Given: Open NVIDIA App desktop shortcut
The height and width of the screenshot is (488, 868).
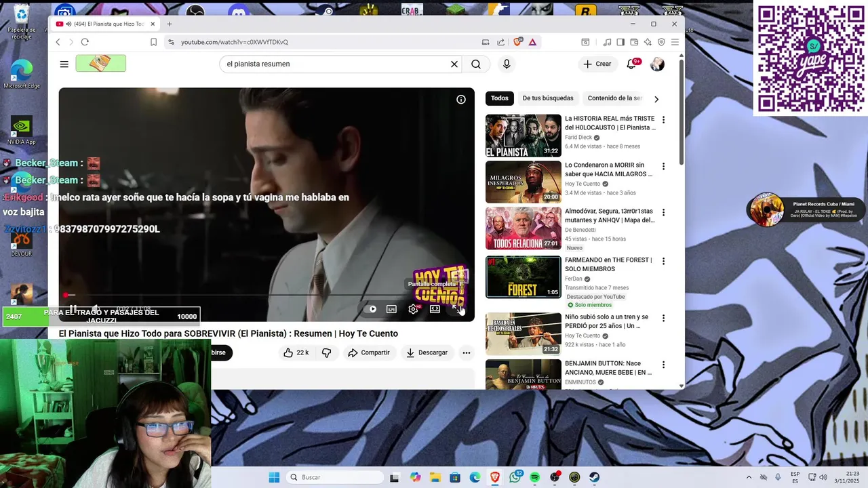Looking at the screenshot, I should pos(21,131).
